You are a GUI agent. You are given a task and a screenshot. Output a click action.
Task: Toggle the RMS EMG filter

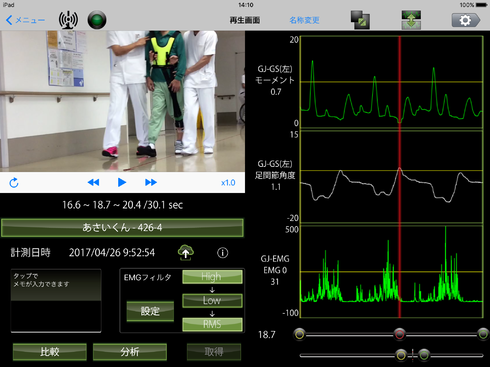pyautogui.click(x=212, y=324)
